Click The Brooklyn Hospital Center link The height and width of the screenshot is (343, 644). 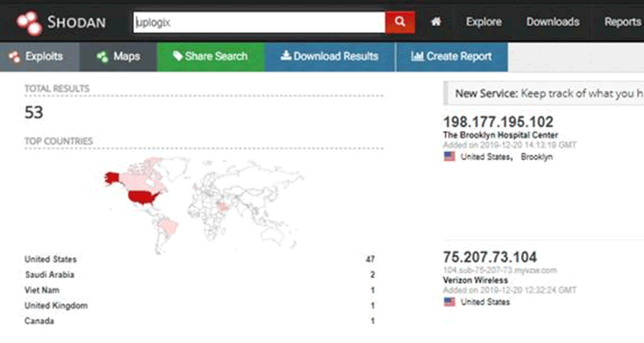(500, 135)
